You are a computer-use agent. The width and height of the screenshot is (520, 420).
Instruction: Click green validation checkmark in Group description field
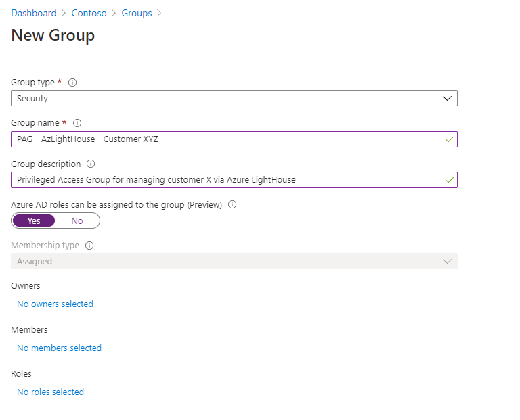click(448, 180)
